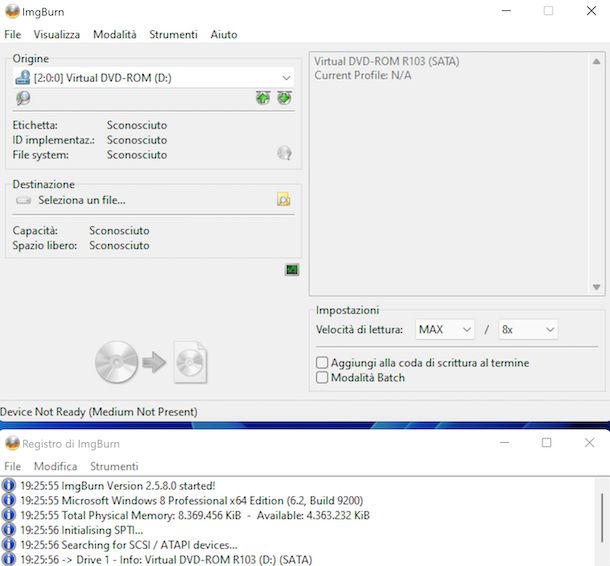Viewport: 610px width, 566px height.
Task: Open the Visualizza menu
Action: pyautogui.click(x=56, y=35)
